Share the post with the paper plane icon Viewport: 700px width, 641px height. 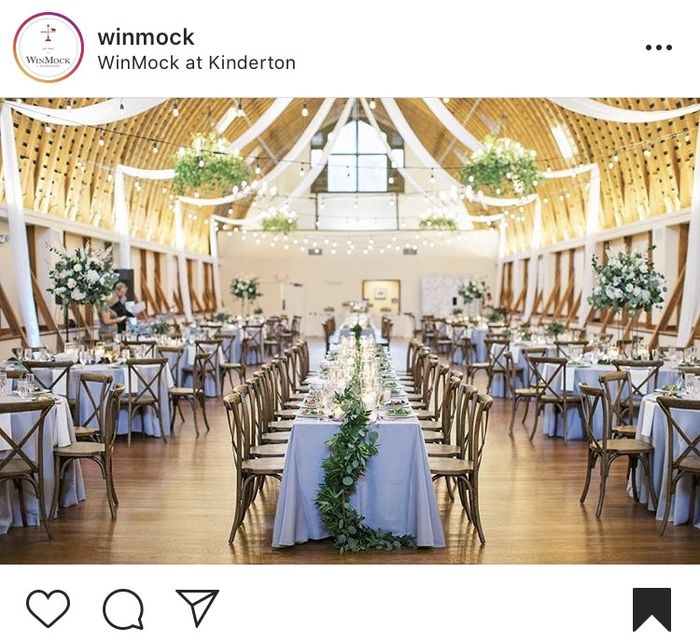pos(197,608)
